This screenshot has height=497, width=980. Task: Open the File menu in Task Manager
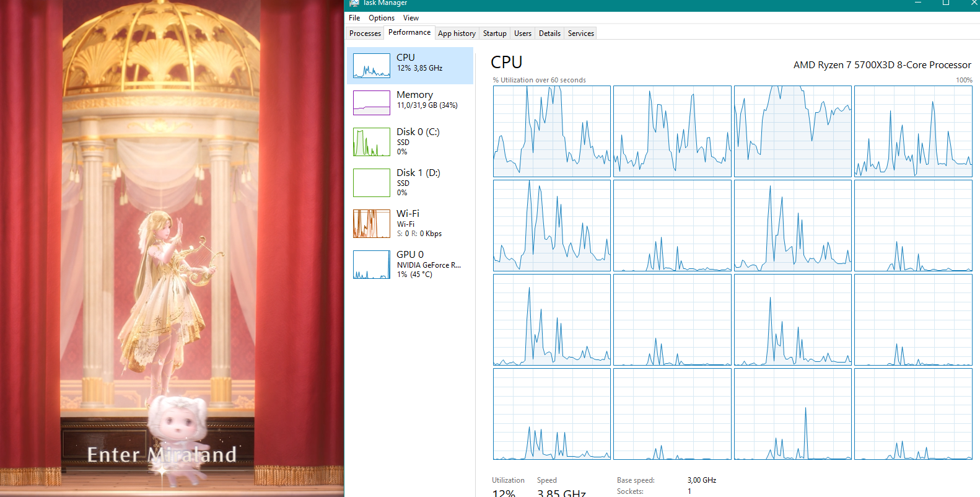(354, 18)
